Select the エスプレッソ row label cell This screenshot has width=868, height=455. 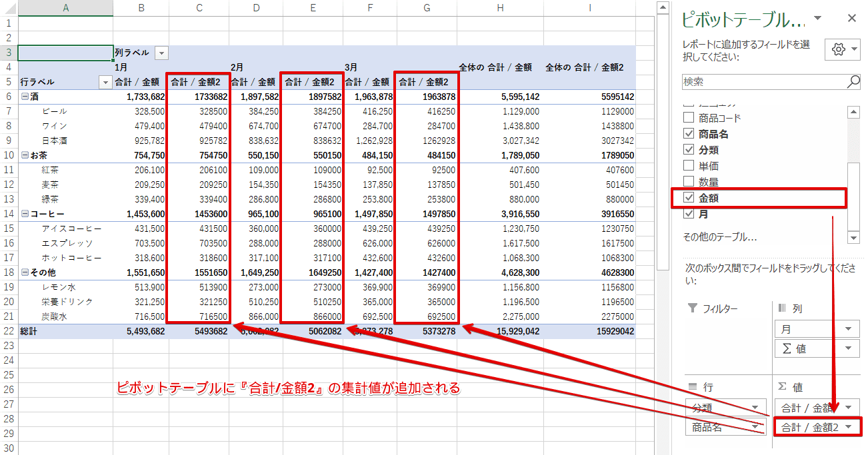pyautogui.click(x=65, y=243)
